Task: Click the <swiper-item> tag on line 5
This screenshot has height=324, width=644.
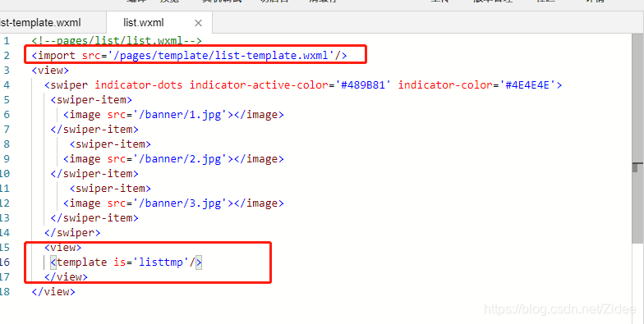Action: [x=91, y=100]
